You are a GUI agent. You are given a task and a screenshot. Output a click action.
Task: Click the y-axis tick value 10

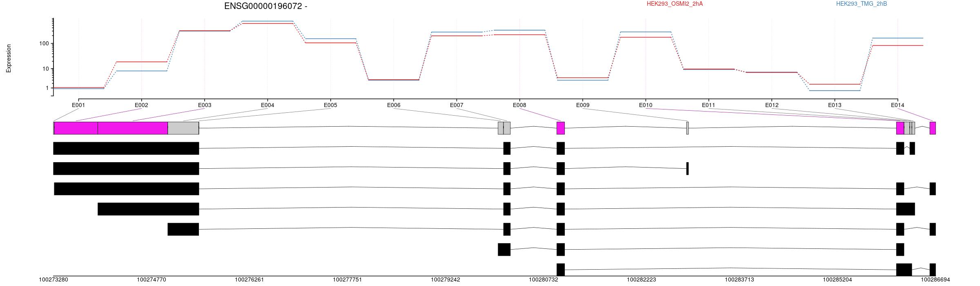[x=46, y=69]
